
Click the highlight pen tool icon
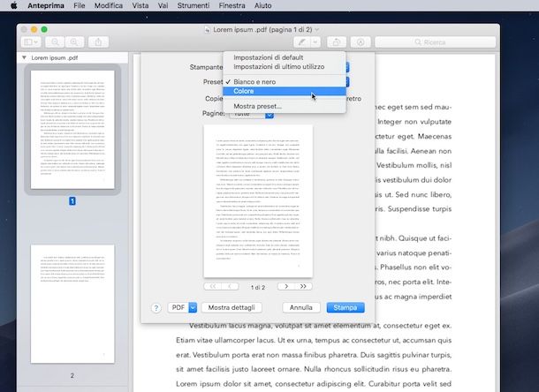click(x=302, y=41)
